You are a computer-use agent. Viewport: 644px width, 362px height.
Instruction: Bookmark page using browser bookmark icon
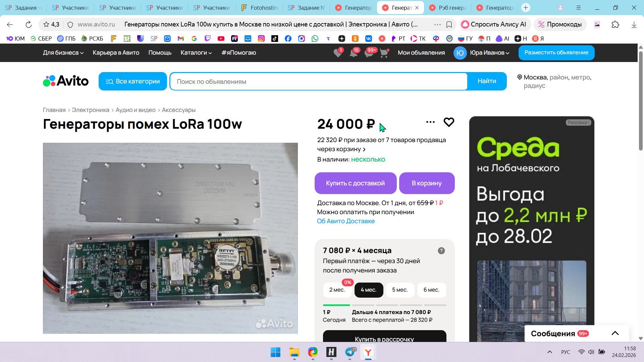449,24
